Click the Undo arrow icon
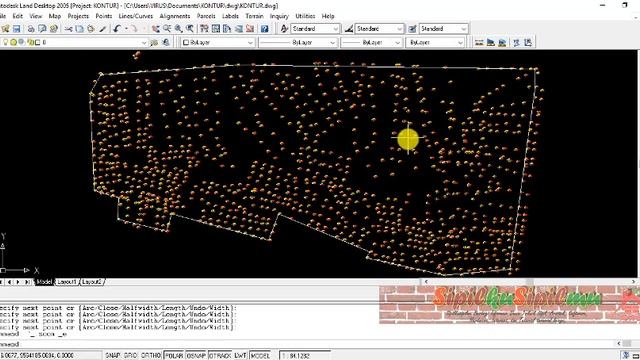Image resolution: width=640 pixels, height=360 pixels. click(x=117, y=29)
